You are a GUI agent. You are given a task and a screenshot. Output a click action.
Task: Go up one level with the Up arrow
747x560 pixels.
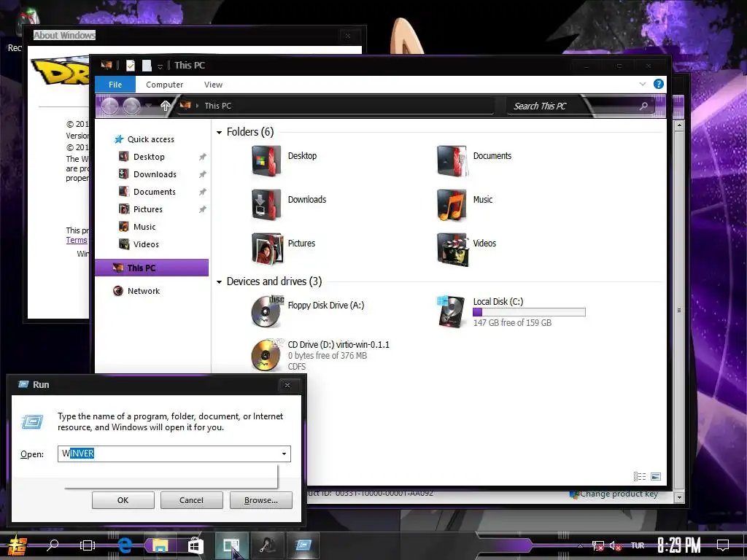coord(166,106)
